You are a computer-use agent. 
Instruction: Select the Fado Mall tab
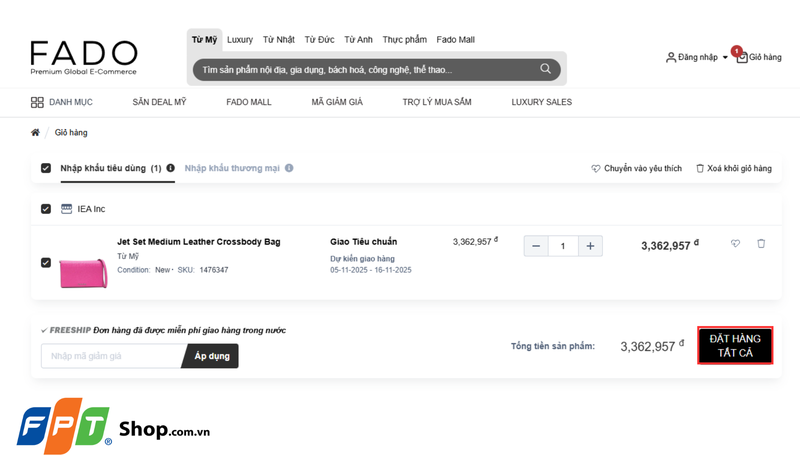pyautogui.click(x=456, y=40)
